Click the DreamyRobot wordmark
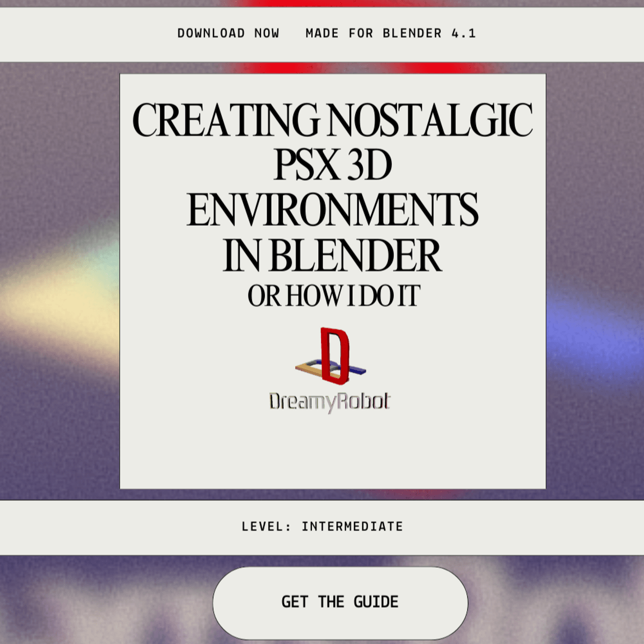644x644 pixels. point(330,402)
